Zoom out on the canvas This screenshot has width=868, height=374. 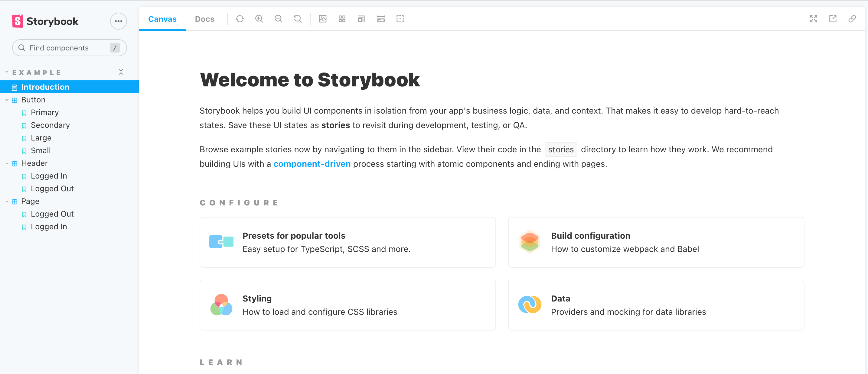pos(278,19)
